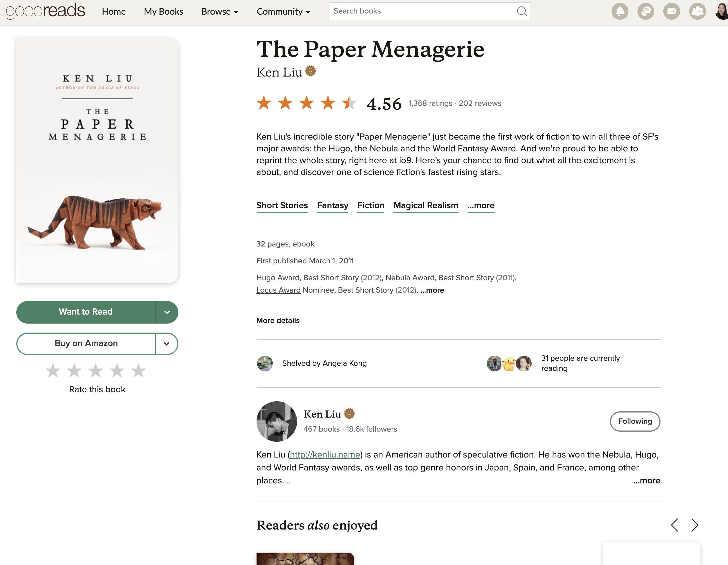Open Ken Liu name in author section

point(322,414)
